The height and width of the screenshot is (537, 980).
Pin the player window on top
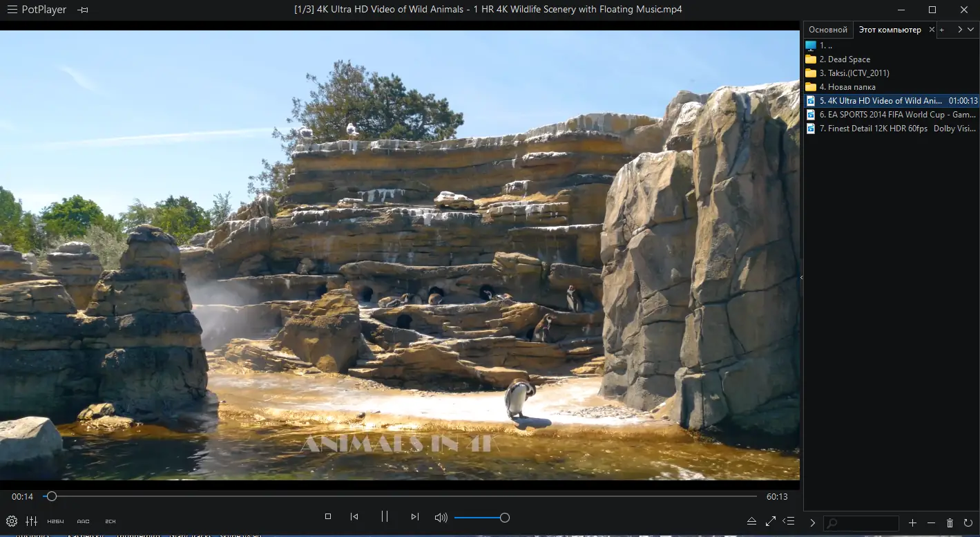[83, 10]
